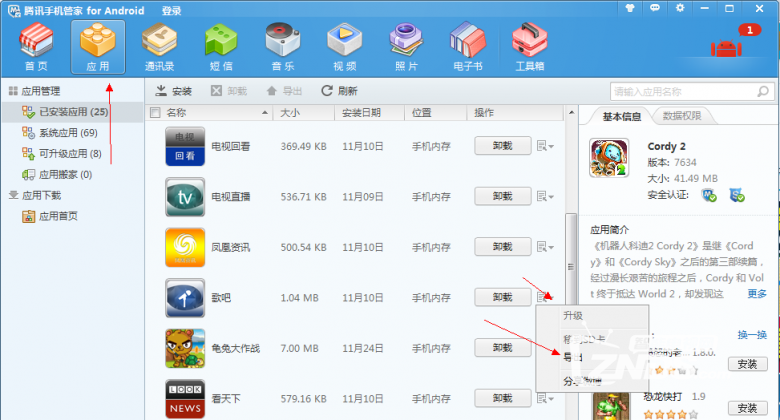The width and height of the screenshot is (780, 420).
Task: Click the 凤凰资讯 app icon
Action: coord(185,247)
